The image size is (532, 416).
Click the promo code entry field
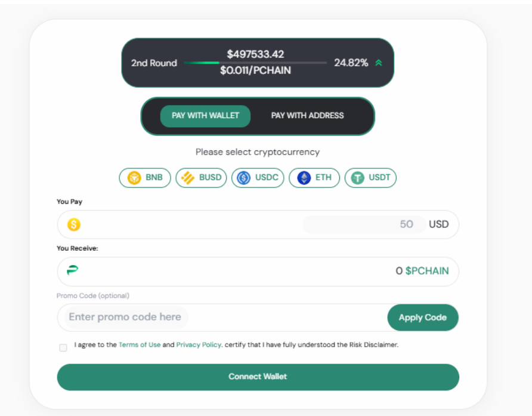click(149, 317)
